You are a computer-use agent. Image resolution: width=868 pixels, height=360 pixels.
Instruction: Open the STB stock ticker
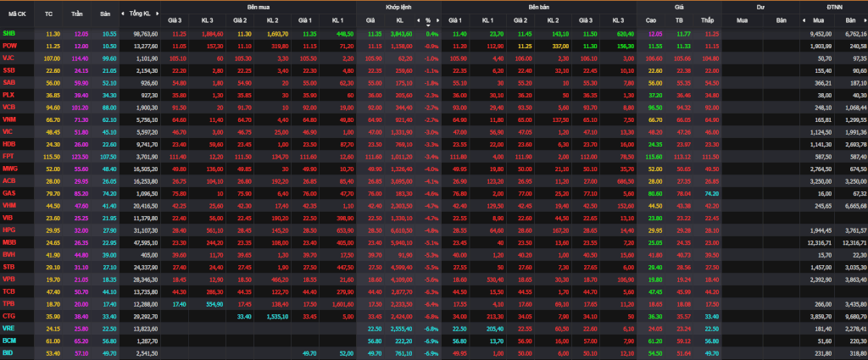tap(8, 266)
